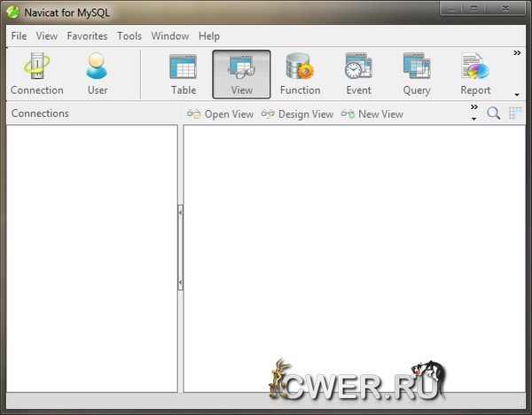Viewport: 532px width, 415px height.
Task: Maximize the Navicat window
Action: click(x=474, y=9)
